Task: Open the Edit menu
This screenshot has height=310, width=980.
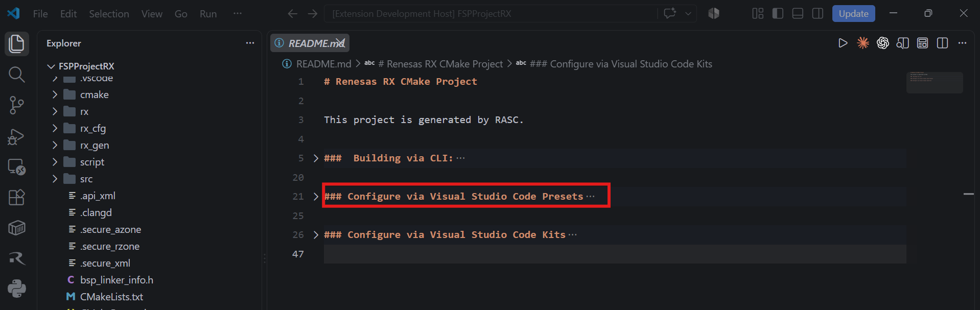Action: coord(68,14)
